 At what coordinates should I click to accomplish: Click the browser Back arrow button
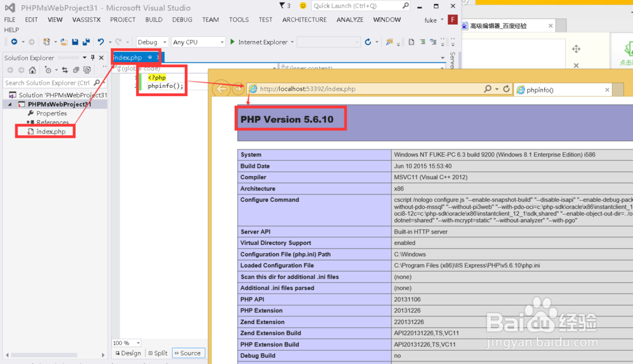click(221, 89)
